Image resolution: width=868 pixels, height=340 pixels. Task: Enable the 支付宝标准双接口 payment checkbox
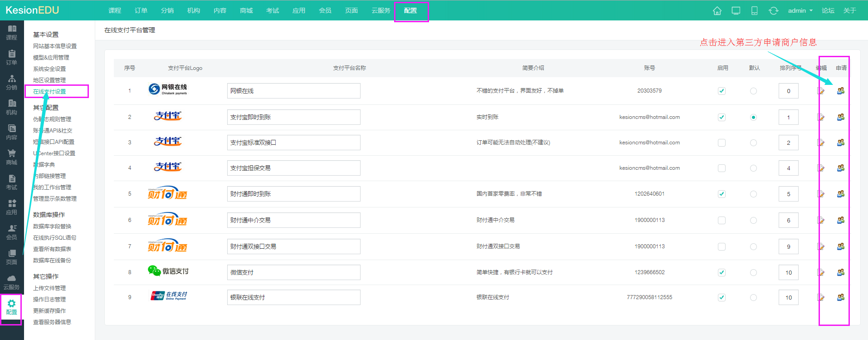point(722,143)
